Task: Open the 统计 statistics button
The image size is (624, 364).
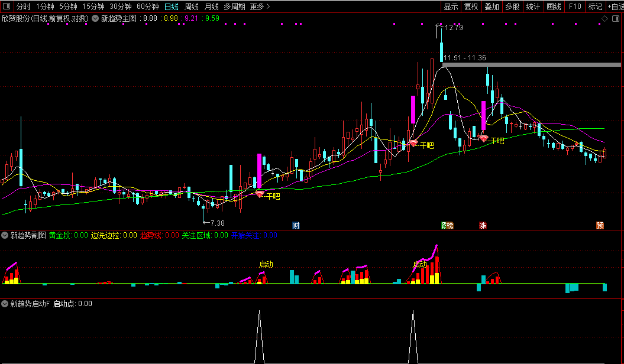Action: tap(534, 6)
